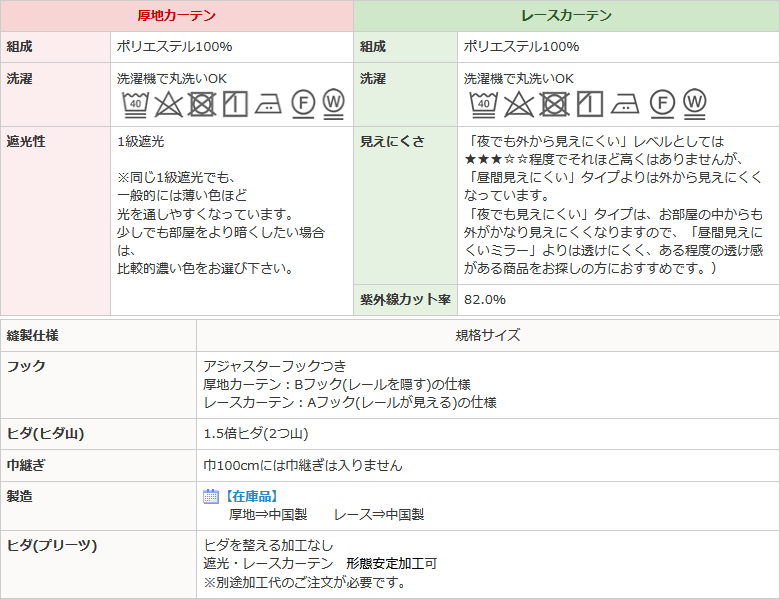The width and height of the screenshot is (780, 599).
Task: Click the 見えにくさ row label
Action: click(x=392, y=142)
